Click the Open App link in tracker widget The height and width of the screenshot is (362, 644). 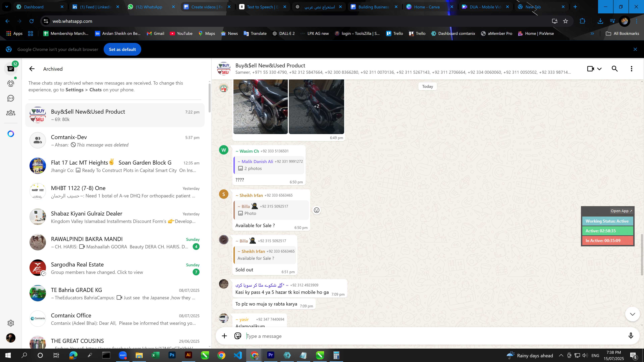coord(621,211)
